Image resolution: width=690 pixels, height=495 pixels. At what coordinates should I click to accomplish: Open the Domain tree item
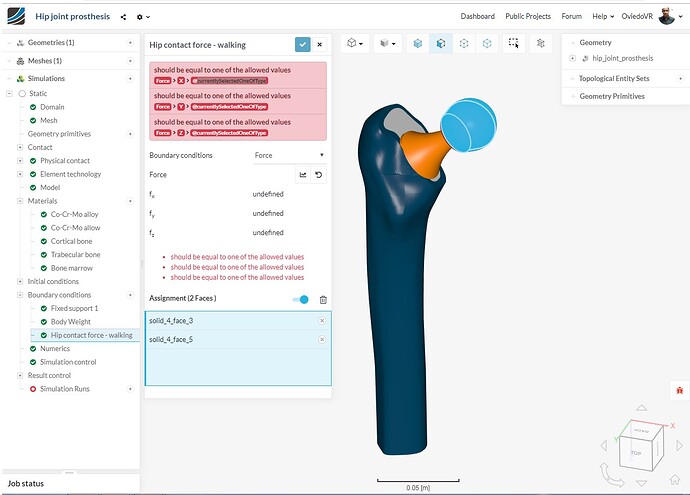(x=52, y=107)
